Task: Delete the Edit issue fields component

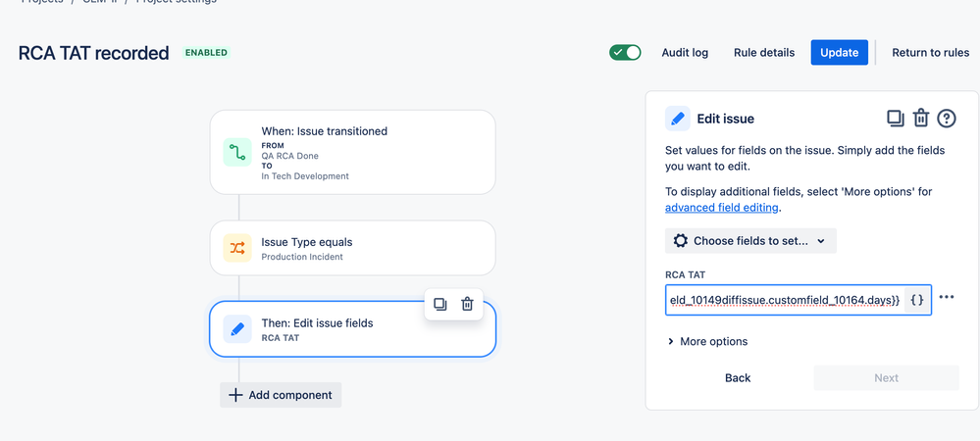Action: [x=468, y=304]
